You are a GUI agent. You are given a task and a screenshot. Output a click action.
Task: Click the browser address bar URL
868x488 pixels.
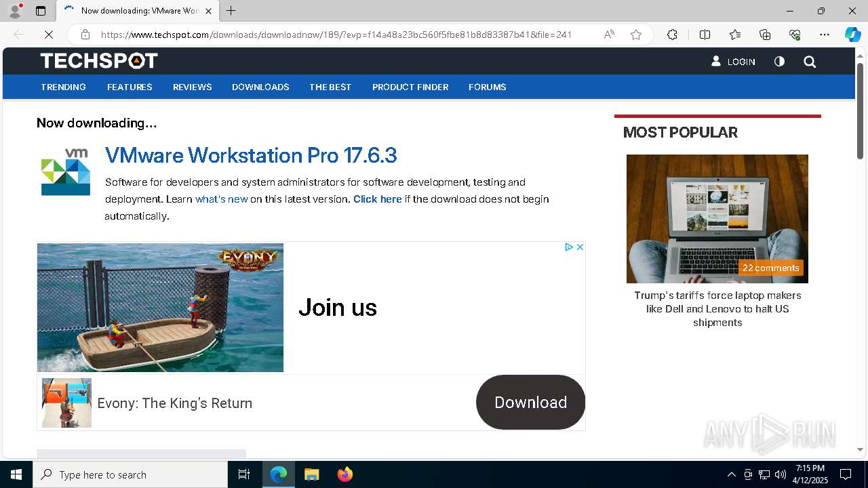(x=336, y=35)
